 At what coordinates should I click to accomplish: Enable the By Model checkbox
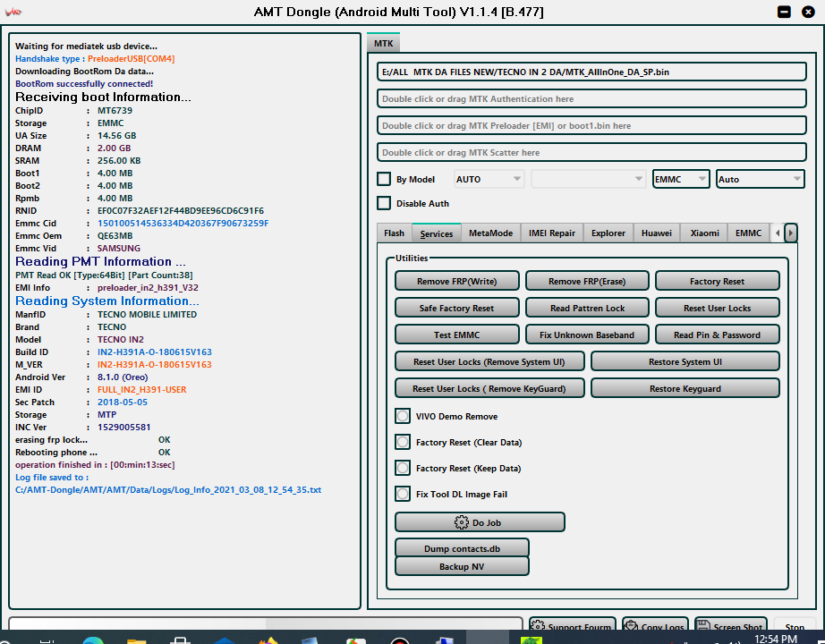click(x=384, y=179)
